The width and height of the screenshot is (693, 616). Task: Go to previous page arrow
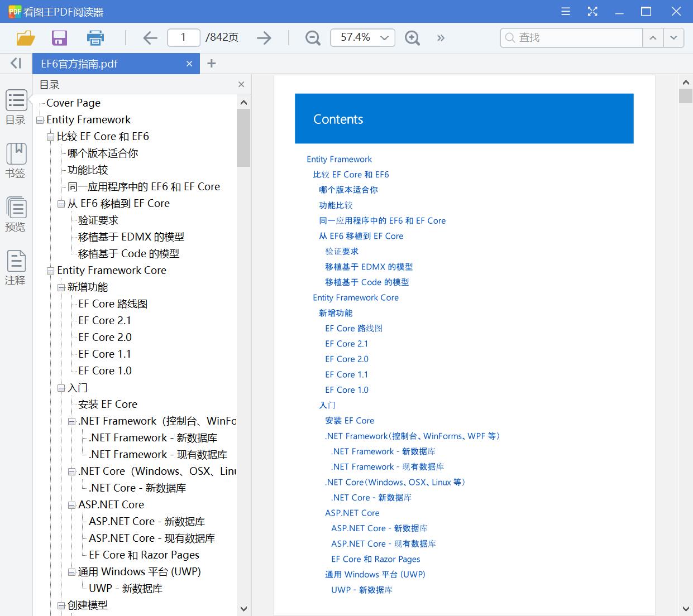(150, 37)
